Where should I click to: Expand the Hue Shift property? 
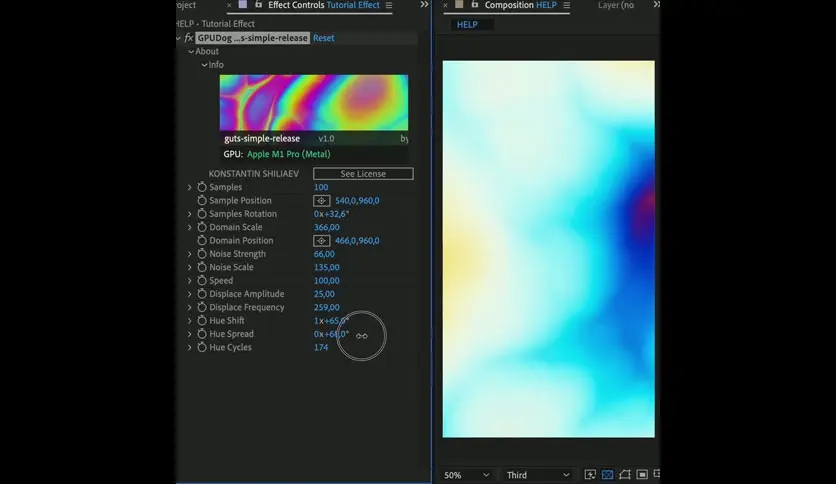coord(189,320)
